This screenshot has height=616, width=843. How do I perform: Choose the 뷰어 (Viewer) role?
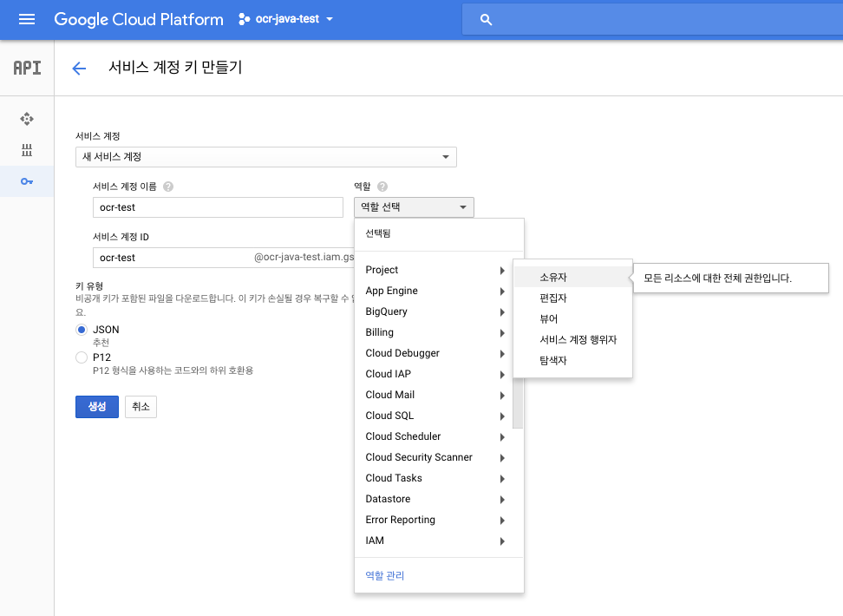click(x=572, y=319)
